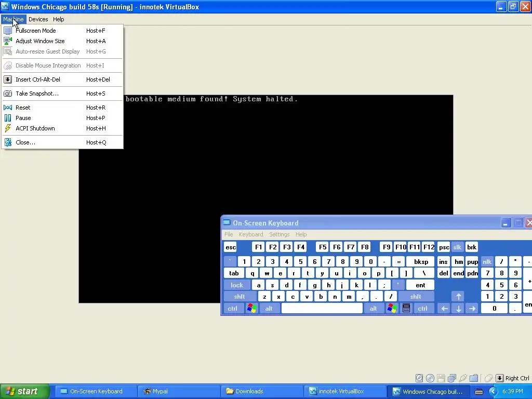Choose Take Snapshot… from the menu

coord(62,94)
